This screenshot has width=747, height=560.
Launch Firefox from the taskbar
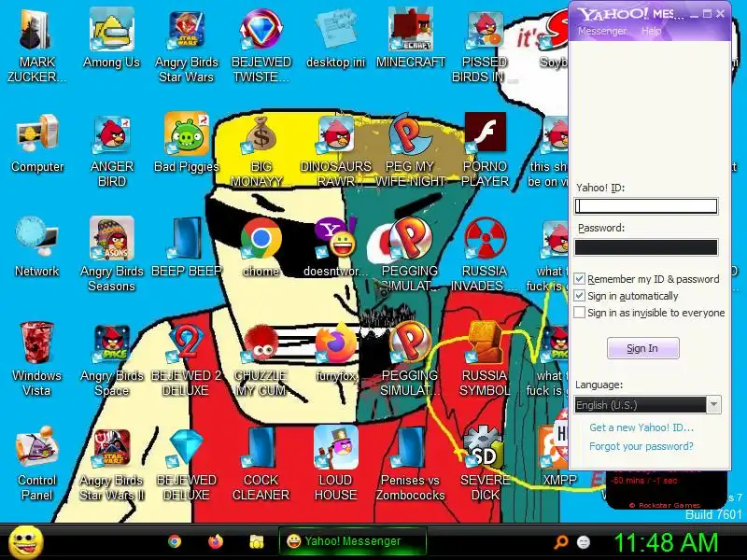pyautogui.click(x=216, y=541)
